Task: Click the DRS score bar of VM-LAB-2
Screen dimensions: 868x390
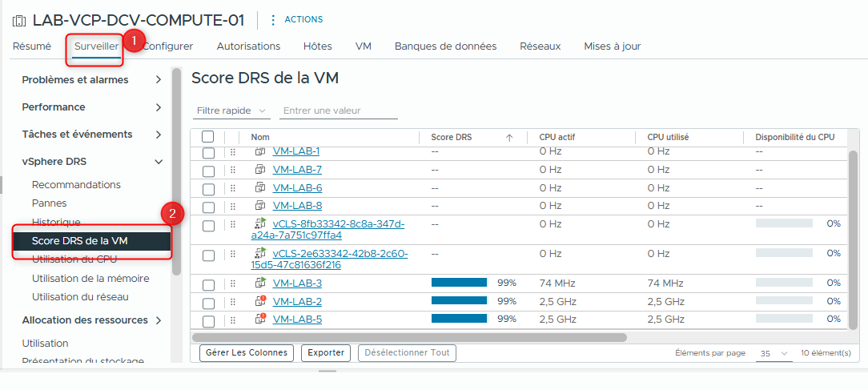Action: click(459, 301)
